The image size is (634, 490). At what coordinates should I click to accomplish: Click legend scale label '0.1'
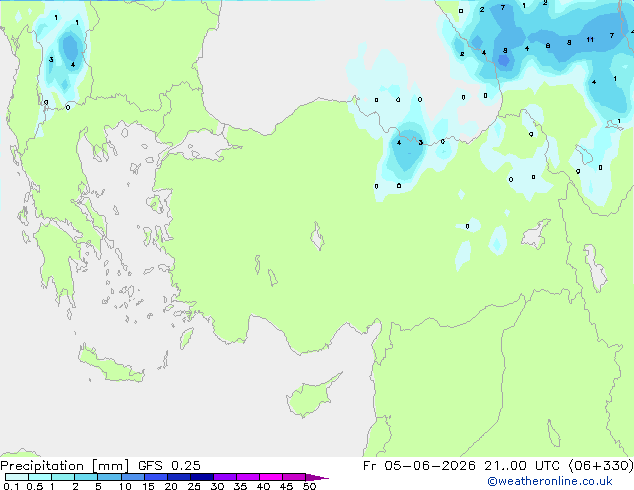(x=11, y=486)
